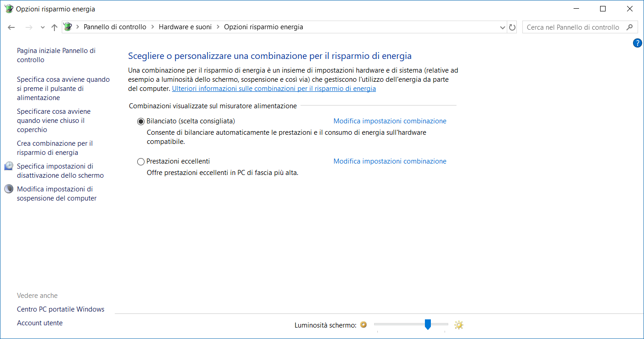The height and width of the screenshot is (339, 644).
Task: Click the magnifier search icon
Action: pos(630,27)
